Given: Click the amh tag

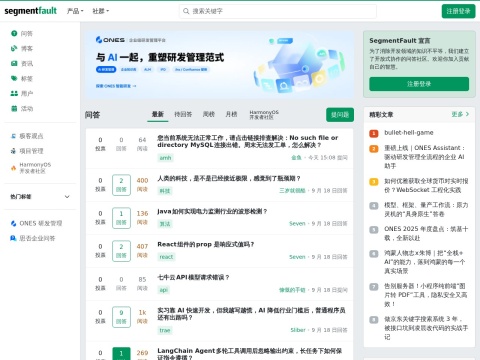Looking at the screenshot, I should (x=165, y=158).
